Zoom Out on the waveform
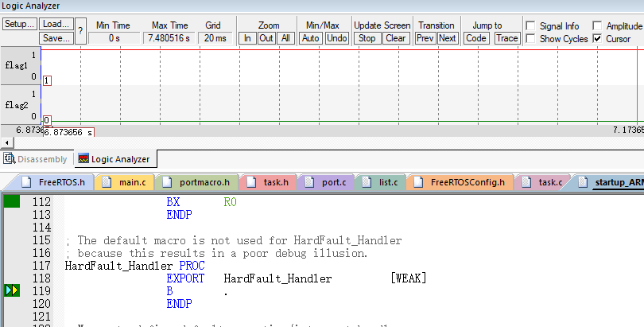644x327 pixels. [x=266, y=38]
